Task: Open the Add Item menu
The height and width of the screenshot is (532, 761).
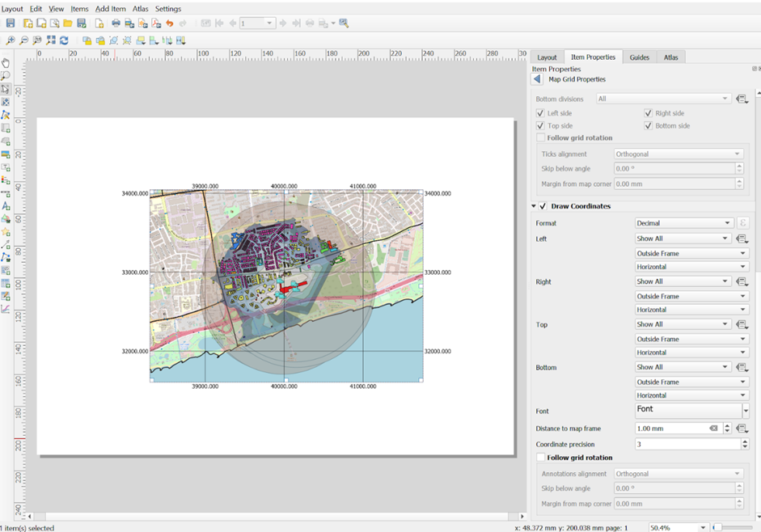Action: click(110, 9)
